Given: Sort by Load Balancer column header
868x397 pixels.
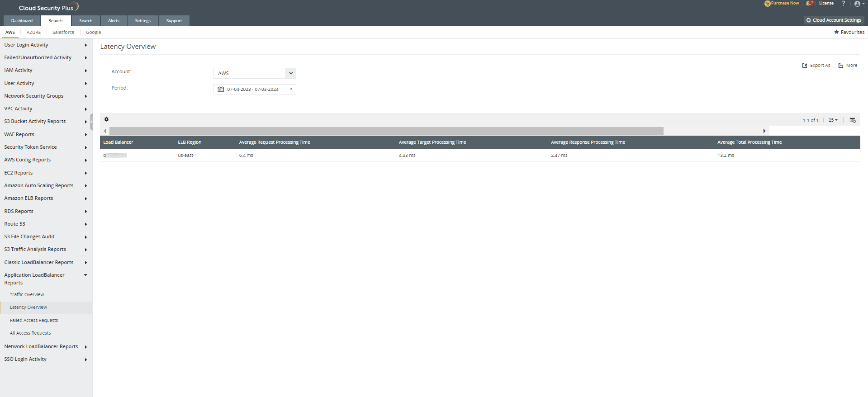Looking at the screenshot, I should click(118, 142).
